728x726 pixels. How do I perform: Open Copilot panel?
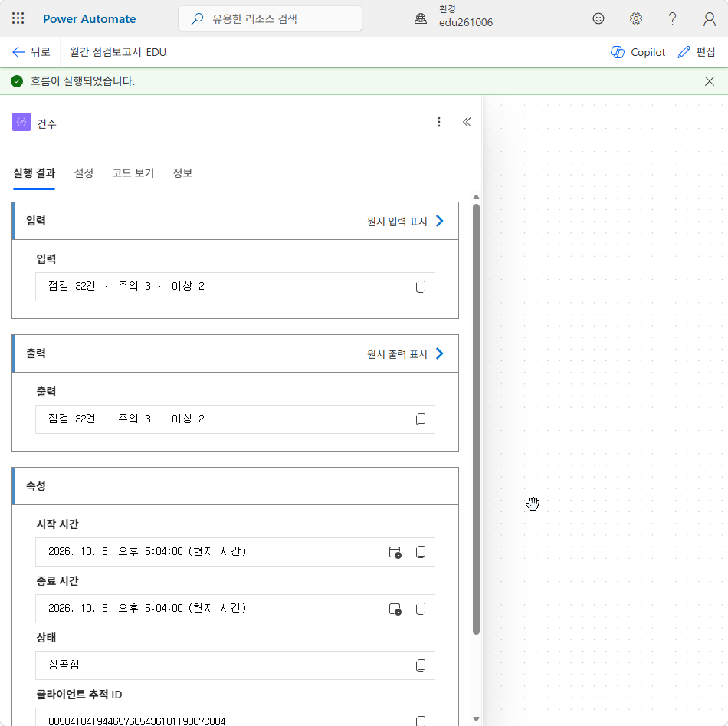pyautogui.click(x=638, y=52)
